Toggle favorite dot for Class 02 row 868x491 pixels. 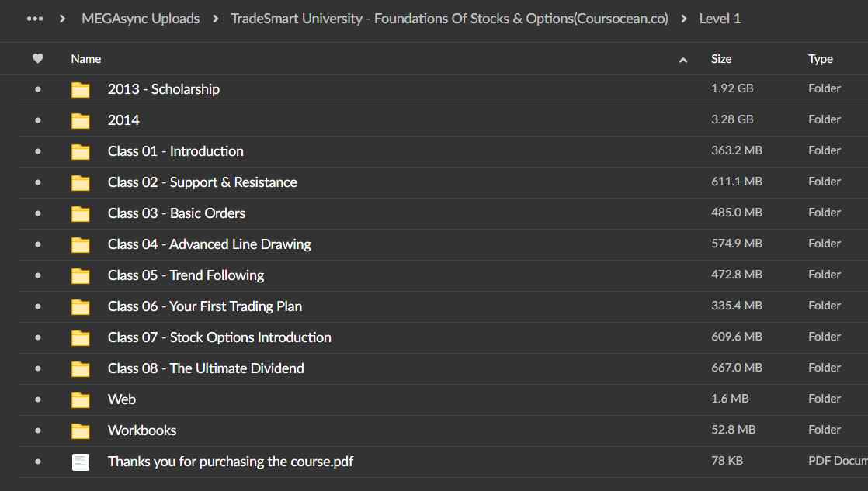coord(38,182)
